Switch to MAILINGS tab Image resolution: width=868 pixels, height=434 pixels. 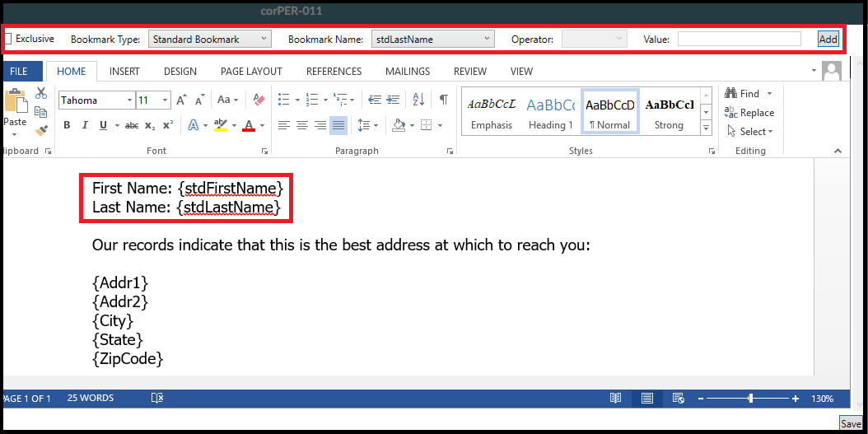pos(408,72)
